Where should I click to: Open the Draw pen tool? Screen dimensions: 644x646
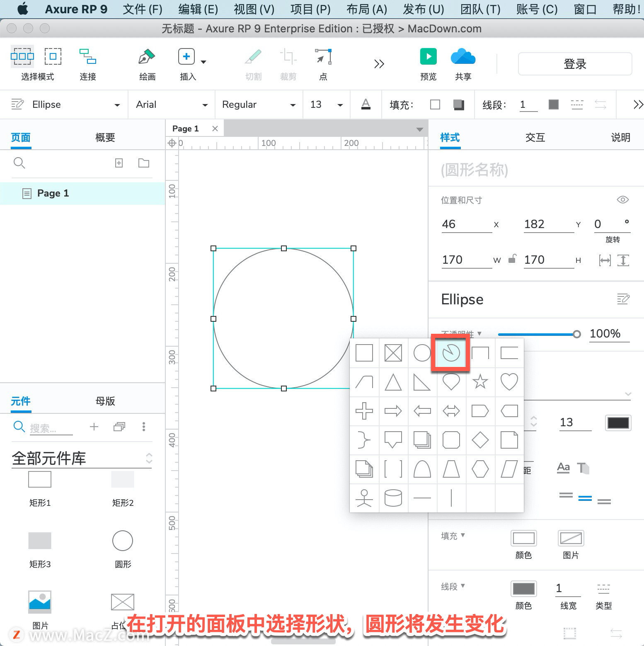(x=147, y=64)
